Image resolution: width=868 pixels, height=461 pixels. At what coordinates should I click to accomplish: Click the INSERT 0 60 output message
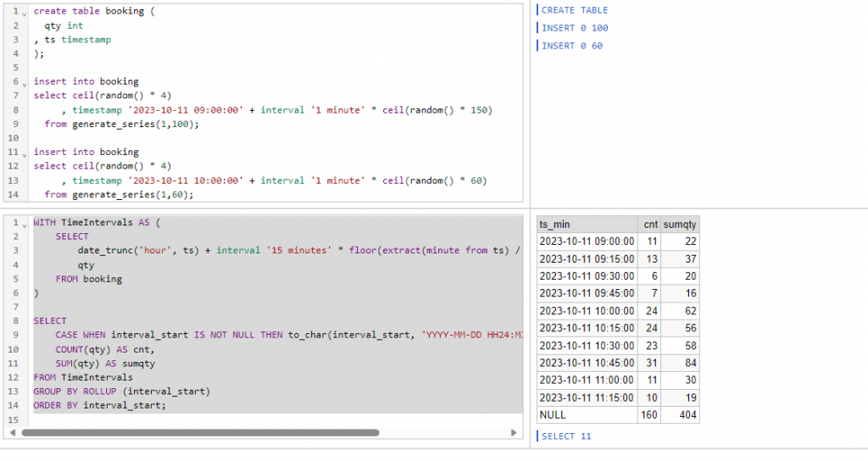[572, 46]
